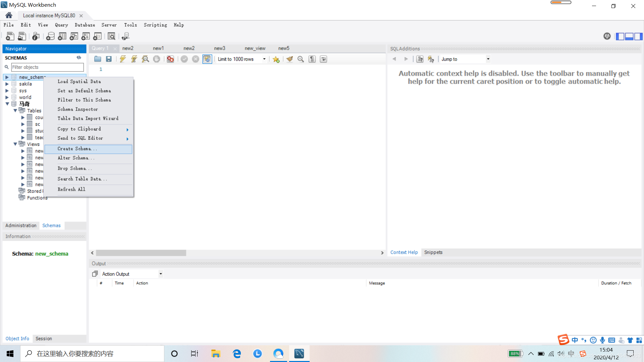Viewport: 644px width, 362px height.
Task: Open SQL script file toolbar icon
Action: [x=22, y=36]
